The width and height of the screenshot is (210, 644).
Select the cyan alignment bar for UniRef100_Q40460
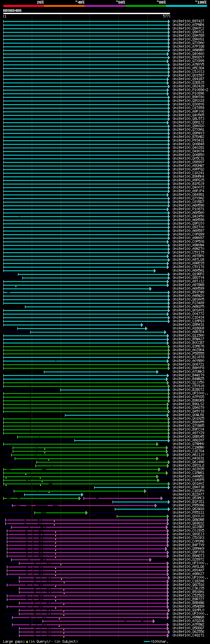[86, 54]
